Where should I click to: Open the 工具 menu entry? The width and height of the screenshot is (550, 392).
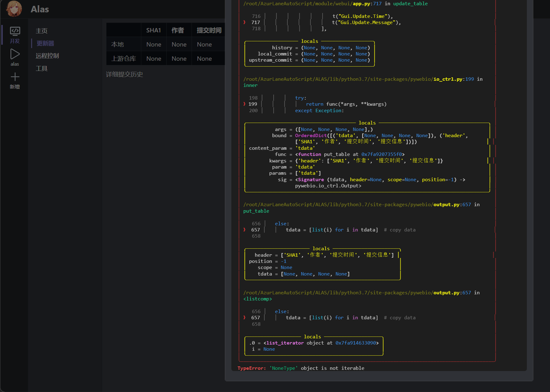pyautogui.click(x=41, y=68)
